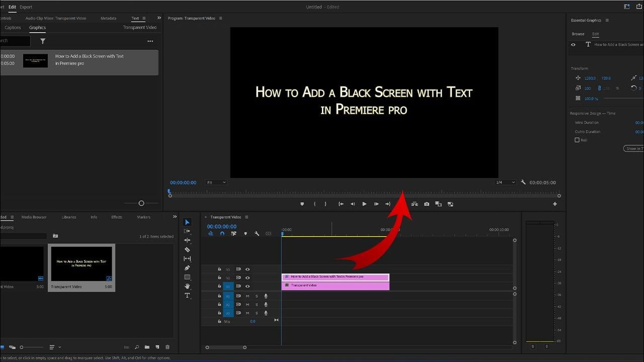Select the Slip tool
Viewport: 644px width, 362px height.
click(x=187, y=258)
